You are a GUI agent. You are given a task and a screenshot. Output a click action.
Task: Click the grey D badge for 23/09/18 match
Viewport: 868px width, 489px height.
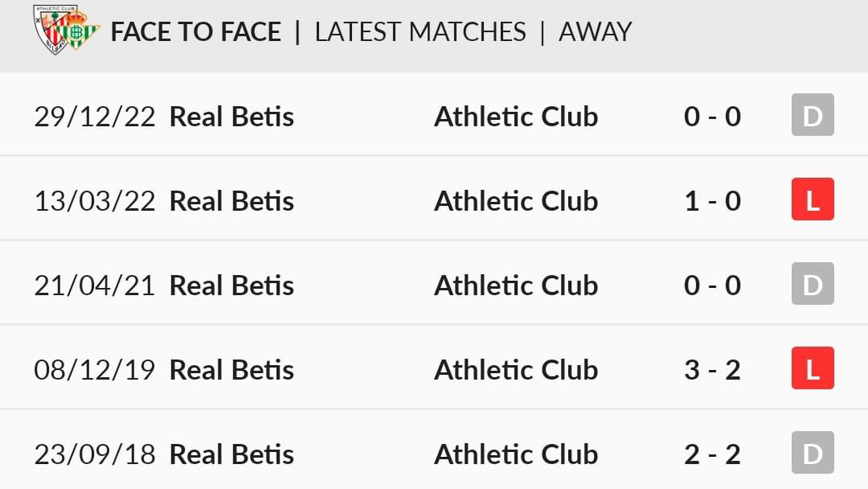tap(813, 453)
